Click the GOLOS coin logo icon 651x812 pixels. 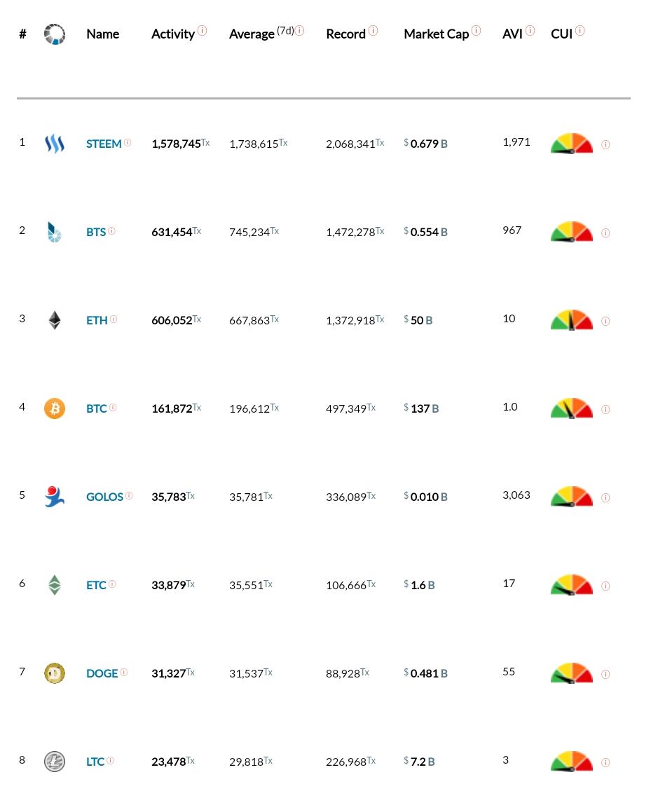coord(55,497)
